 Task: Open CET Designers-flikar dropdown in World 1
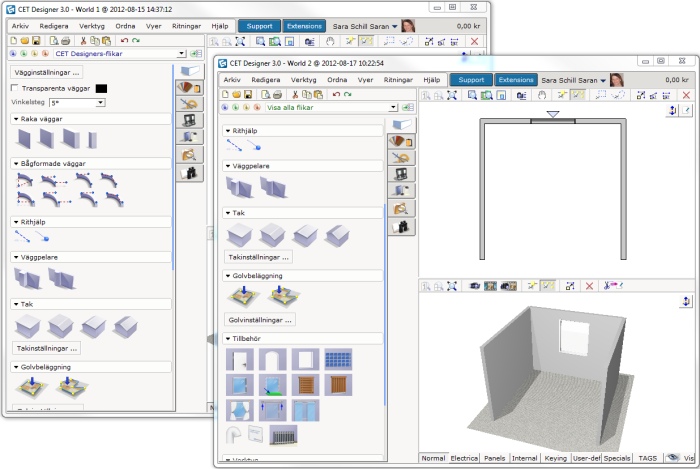181,54
